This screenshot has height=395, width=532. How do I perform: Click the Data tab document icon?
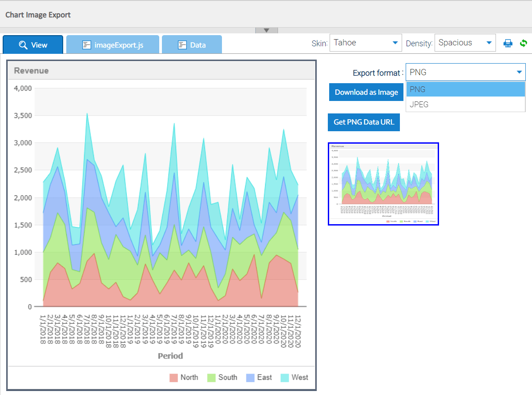182,45
